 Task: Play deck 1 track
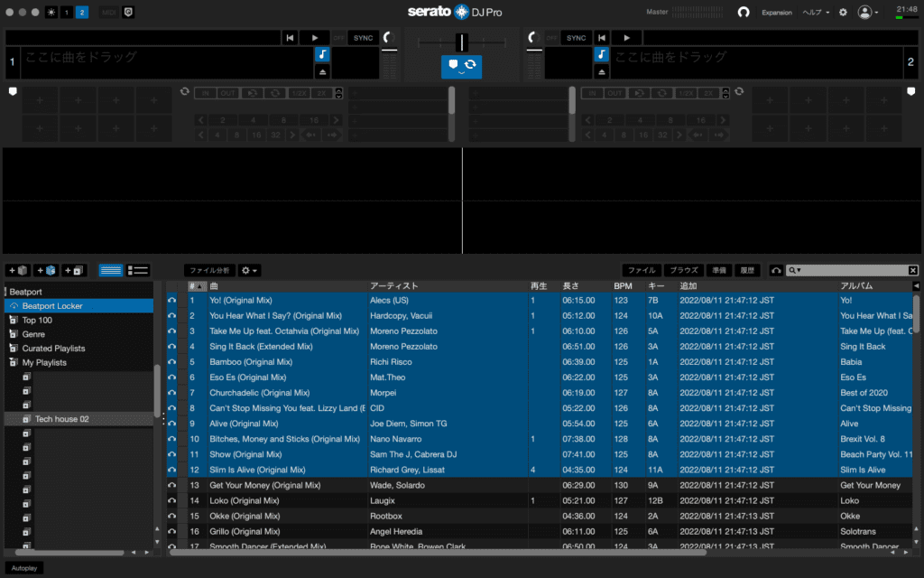coord(315,38)
